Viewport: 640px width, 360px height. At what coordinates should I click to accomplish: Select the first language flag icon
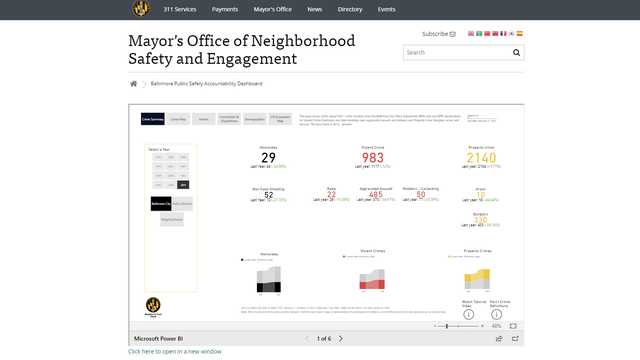point(471,33)
